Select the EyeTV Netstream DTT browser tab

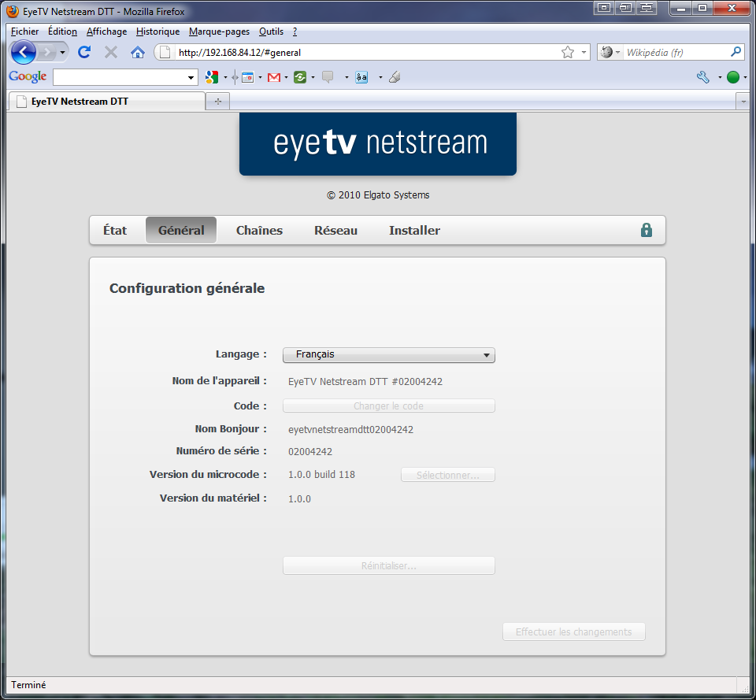tap(107, 102)
